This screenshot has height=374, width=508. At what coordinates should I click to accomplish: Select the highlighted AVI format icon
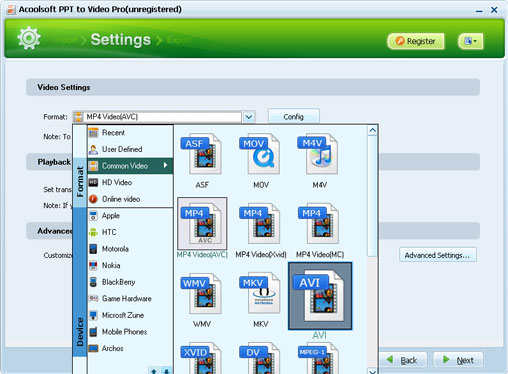coord(320,296)
